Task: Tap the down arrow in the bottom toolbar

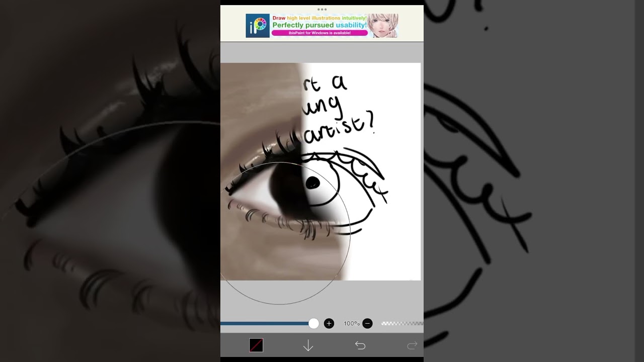Action: (x=308, y=345)
